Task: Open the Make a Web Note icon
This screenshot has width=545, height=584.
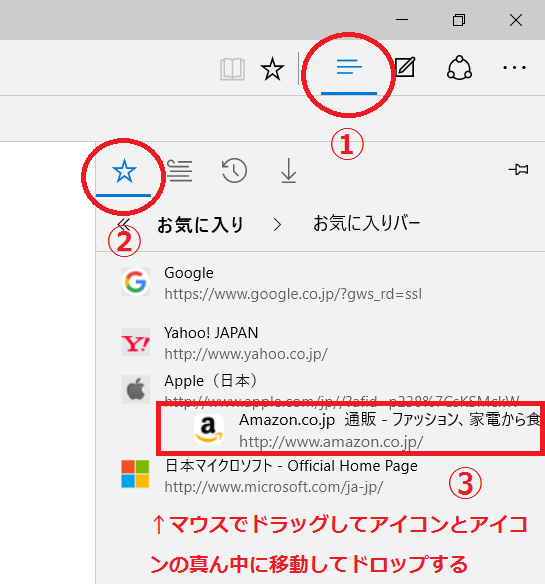Action: point(405,67)
